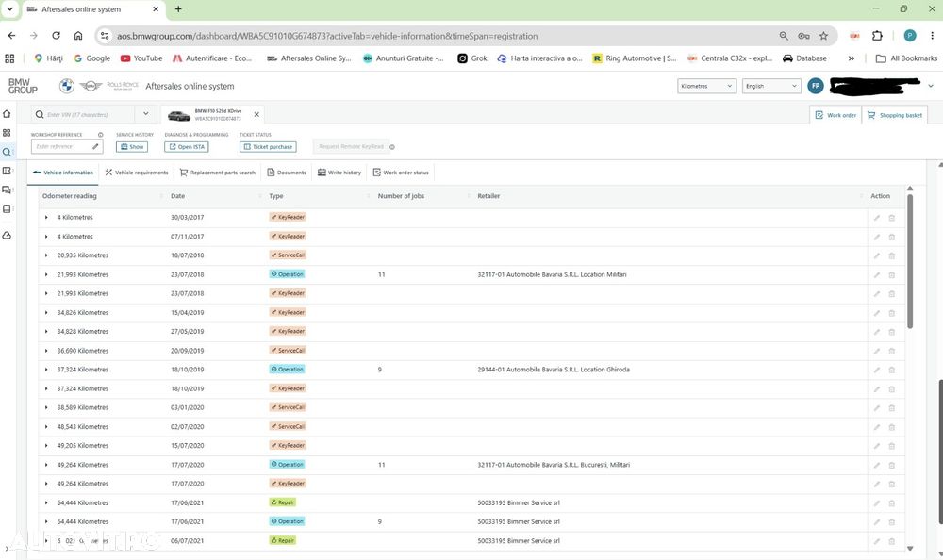Screen dimensions: 943x560
Task: Open the cloud icon in left sidebar
Action: [x=7, y=235]
